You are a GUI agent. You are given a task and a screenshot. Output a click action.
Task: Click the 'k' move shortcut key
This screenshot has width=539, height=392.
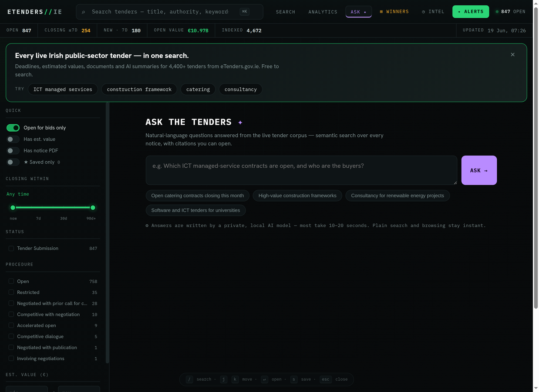235,379
